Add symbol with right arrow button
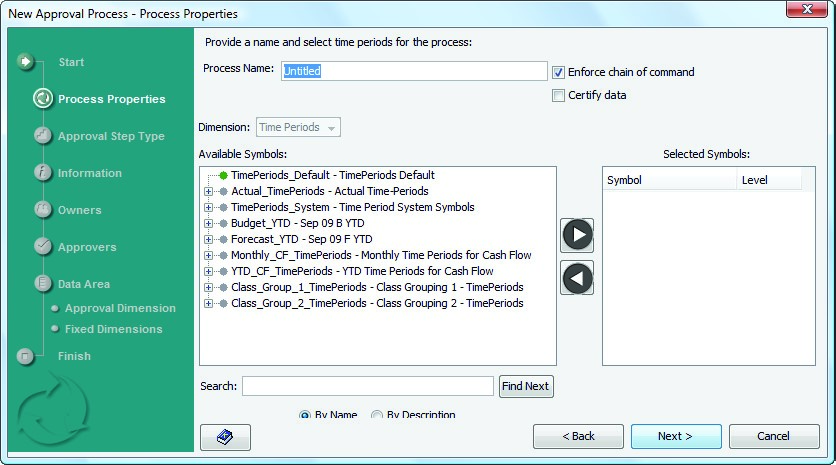 (x=577, y=235)
